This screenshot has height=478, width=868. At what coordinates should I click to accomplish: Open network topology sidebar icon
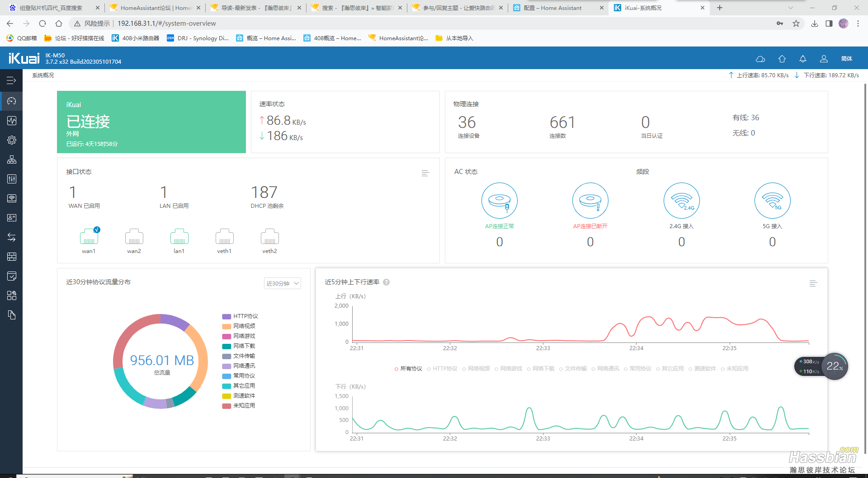pos(11,159)
